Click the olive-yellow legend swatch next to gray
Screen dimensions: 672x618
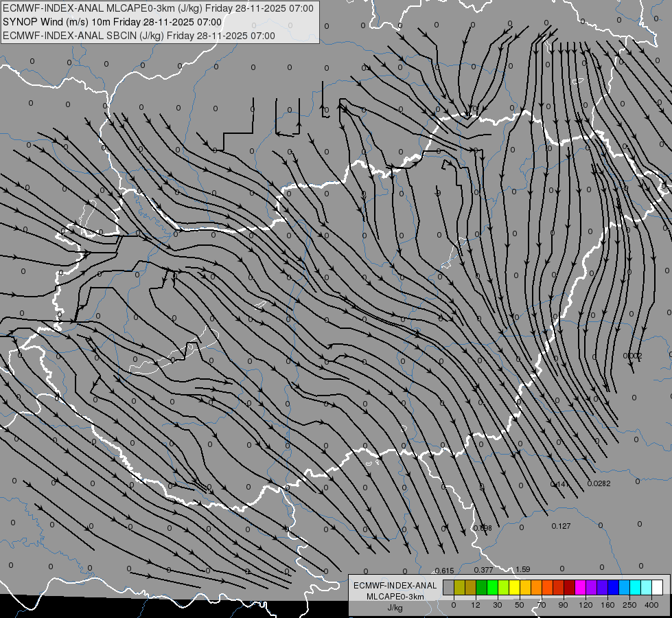pyautogui.click(x=459, y=587)
